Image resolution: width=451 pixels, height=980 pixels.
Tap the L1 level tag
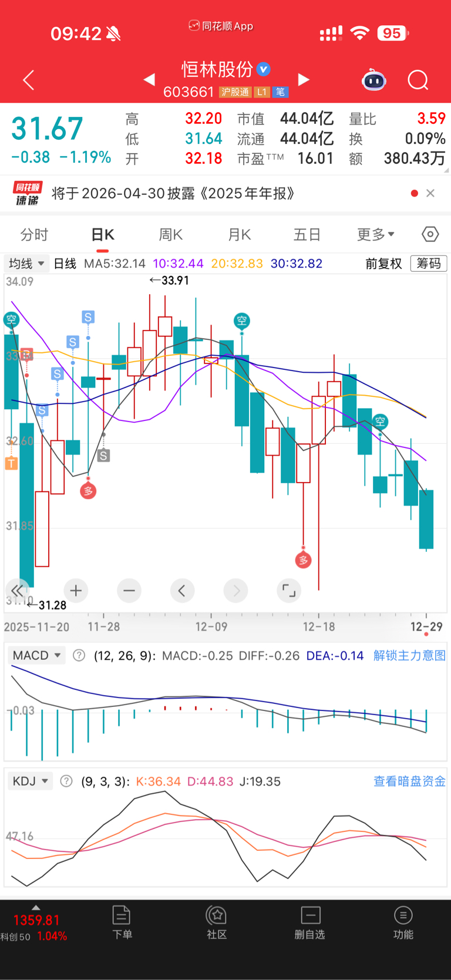coord(262,92)
